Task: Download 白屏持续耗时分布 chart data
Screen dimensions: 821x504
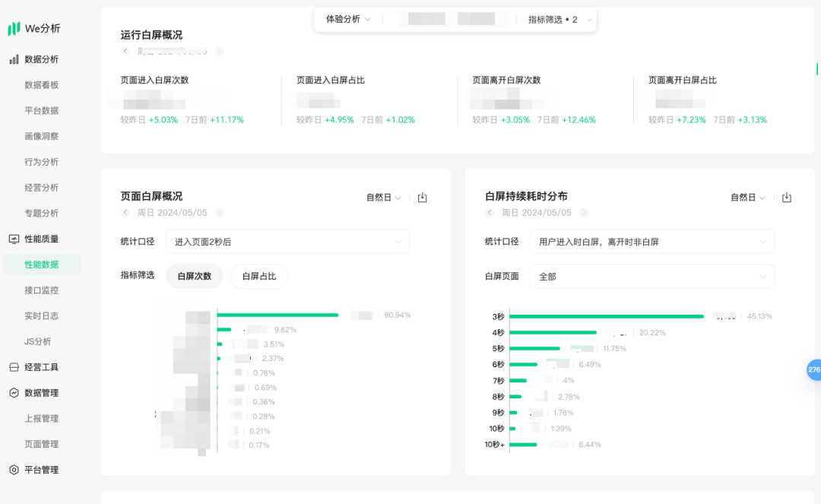Action: (787, 198)
